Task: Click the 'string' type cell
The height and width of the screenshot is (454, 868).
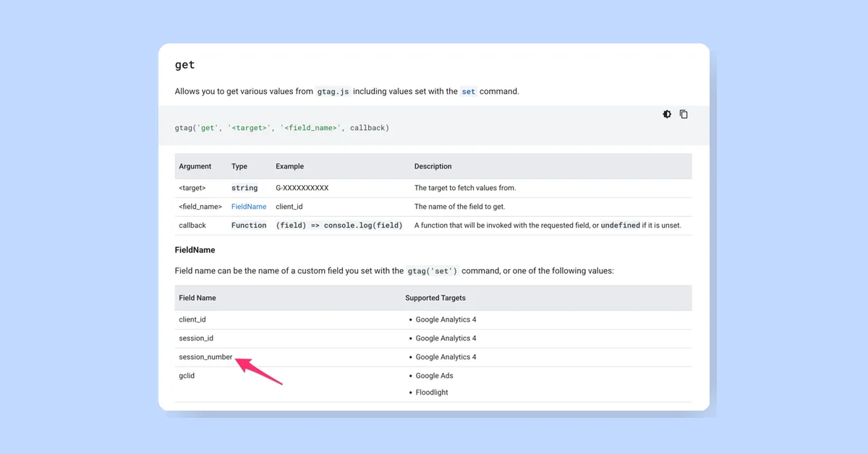Action: coord(244,188)
